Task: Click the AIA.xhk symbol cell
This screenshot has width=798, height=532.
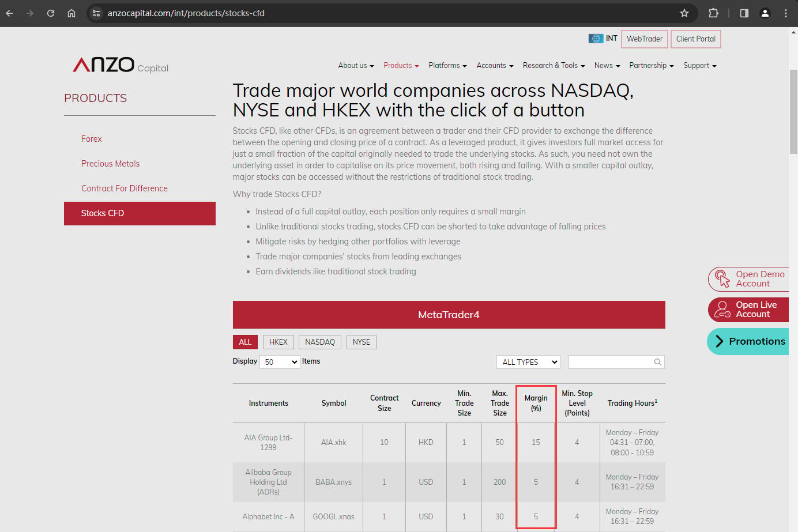Action: [x=334, y=443]
